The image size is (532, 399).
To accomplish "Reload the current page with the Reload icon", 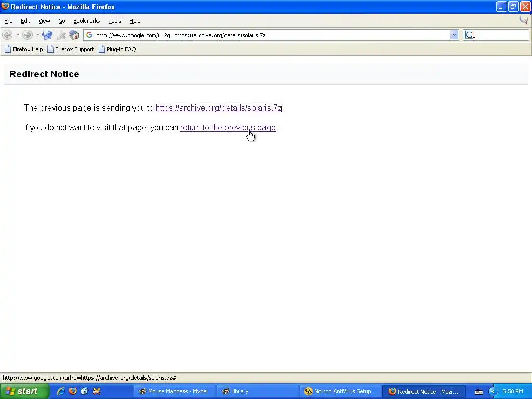I will coord(47,35).
